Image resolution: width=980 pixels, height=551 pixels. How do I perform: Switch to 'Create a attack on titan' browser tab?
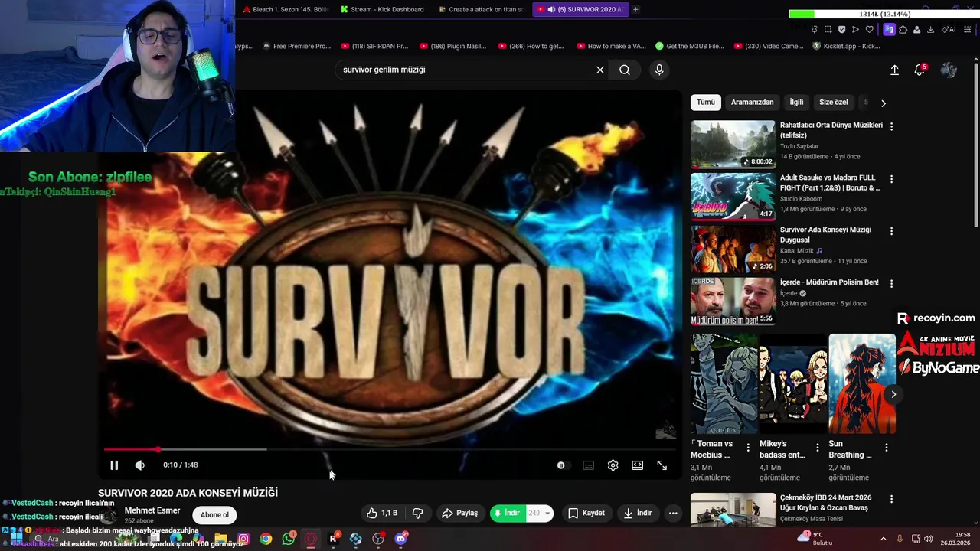coord(482,9)
